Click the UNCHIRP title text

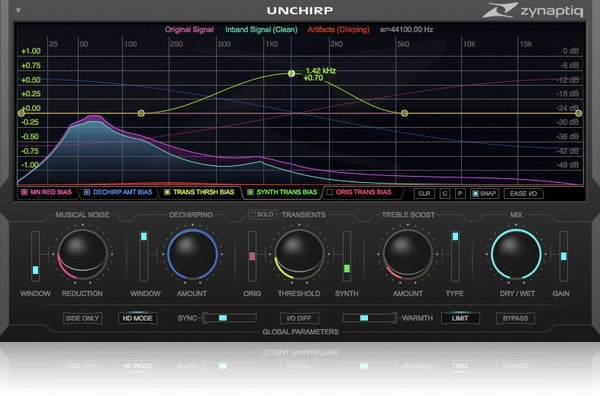300,11
